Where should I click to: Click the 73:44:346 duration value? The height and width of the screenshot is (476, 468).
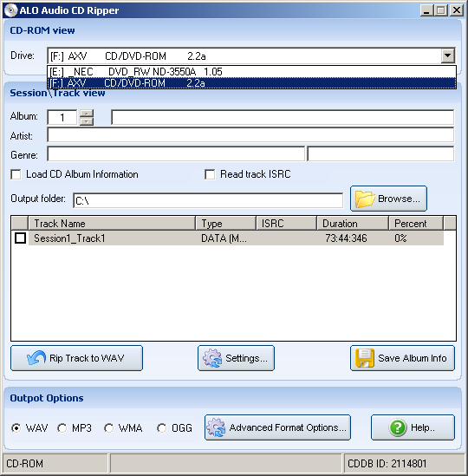(x=346, y=238)
